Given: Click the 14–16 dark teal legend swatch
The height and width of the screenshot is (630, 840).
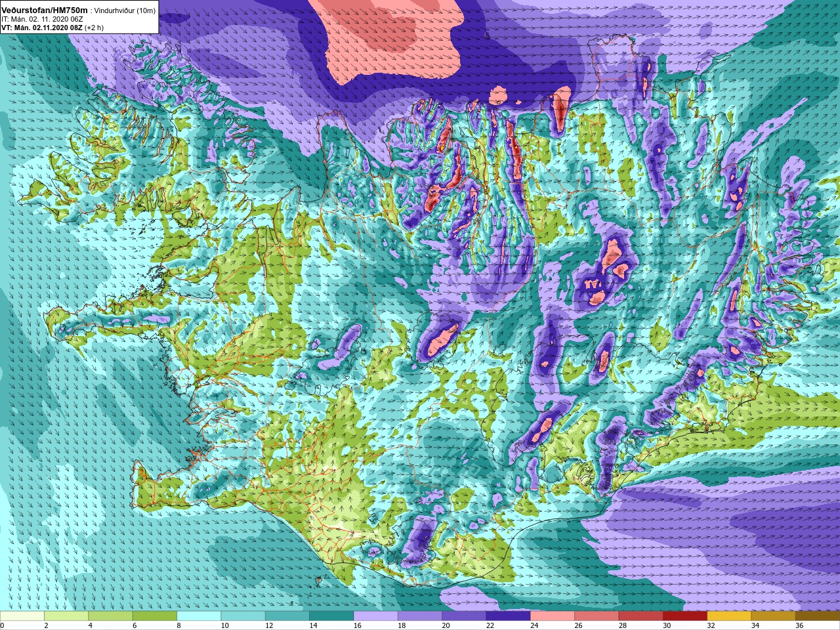Looking at the screenshot, I should coord(331,616).
